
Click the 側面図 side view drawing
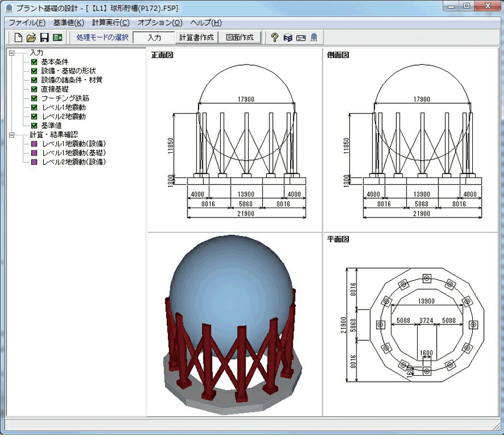click(414, 142)
